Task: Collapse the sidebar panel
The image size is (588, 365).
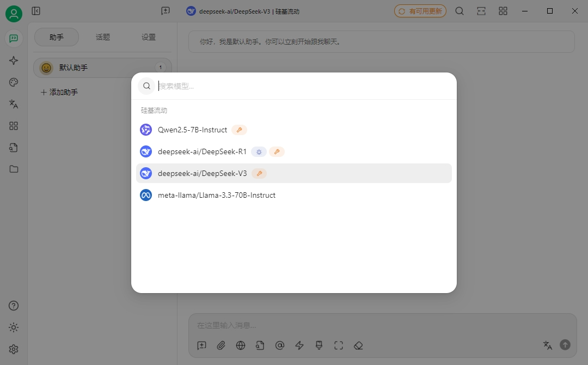Action: coord(36,11)
